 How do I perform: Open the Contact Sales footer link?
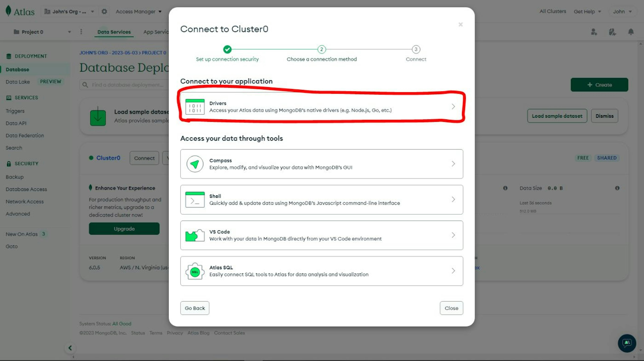pyautogui.click(x=229, y=333)
